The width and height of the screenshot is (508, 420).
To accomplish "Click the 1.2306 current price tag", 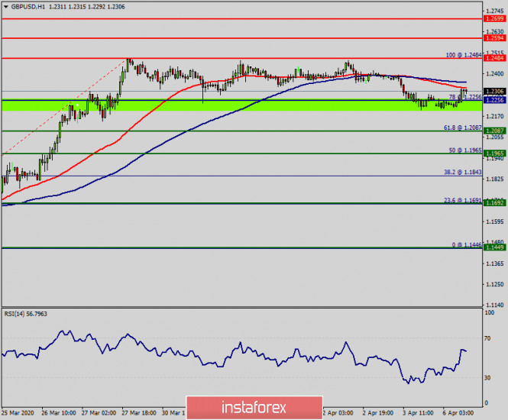I will (493, 92).
